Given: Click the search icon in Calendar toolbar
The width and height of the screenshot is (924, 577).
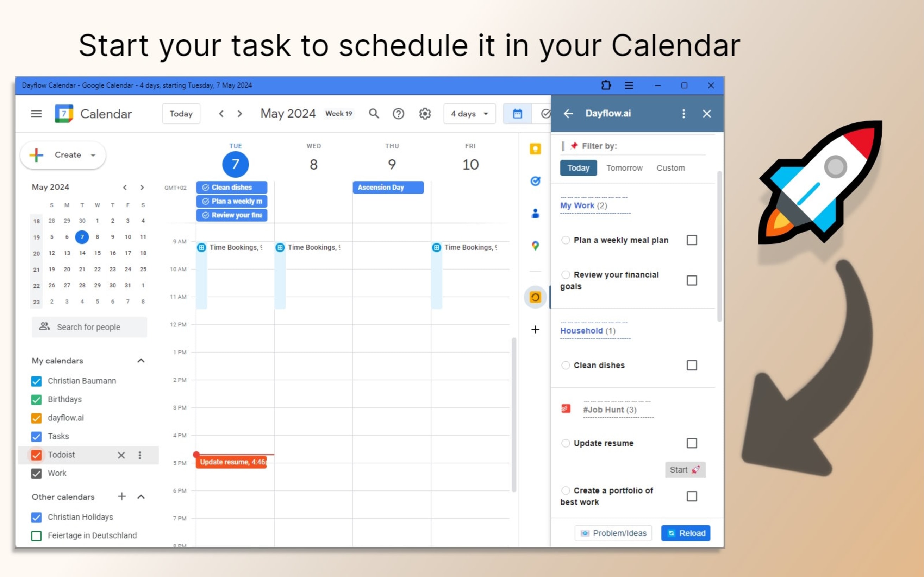Looking at the screenshot, I should [x=374, y=114].
